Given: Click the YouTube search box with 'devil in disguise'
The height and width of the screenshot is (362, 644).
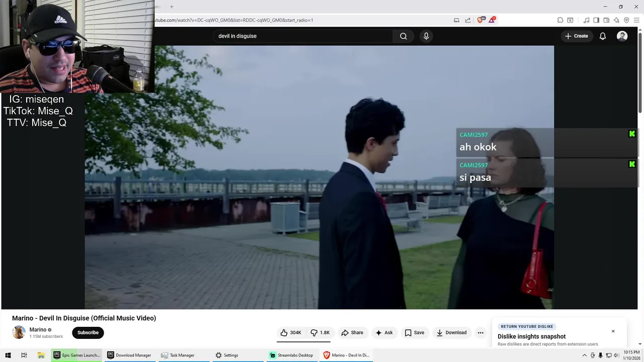Looking at the screenshot, I should (x=303, y=36).
